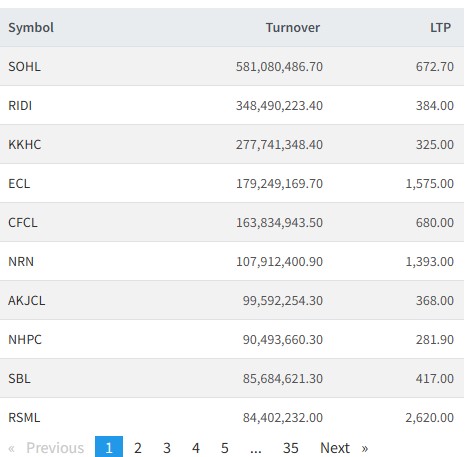Open page 3 of the table

click(x=167, y=448)
